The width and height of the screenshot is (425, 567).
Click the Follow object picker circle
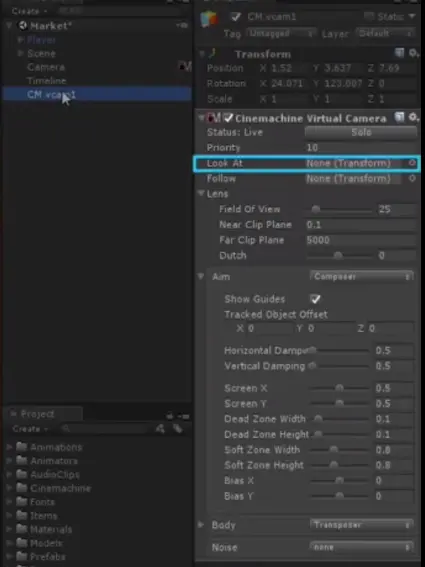412,178
